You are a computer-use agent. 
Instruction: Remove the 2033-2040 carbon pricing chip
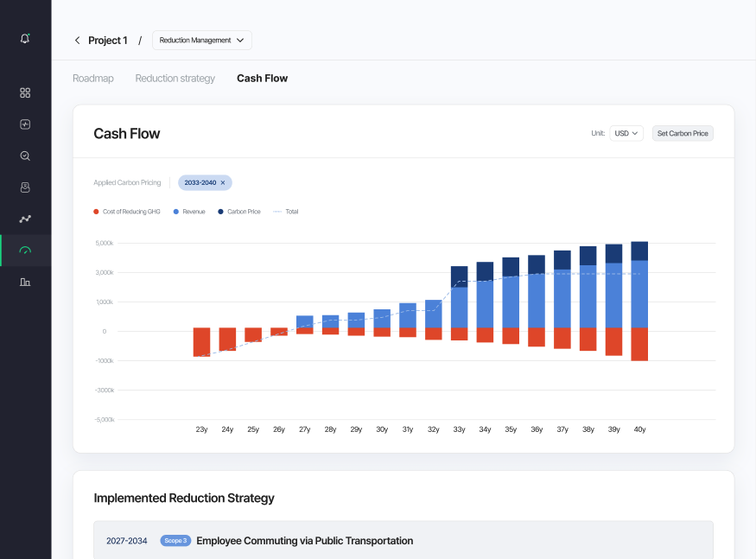223,183
